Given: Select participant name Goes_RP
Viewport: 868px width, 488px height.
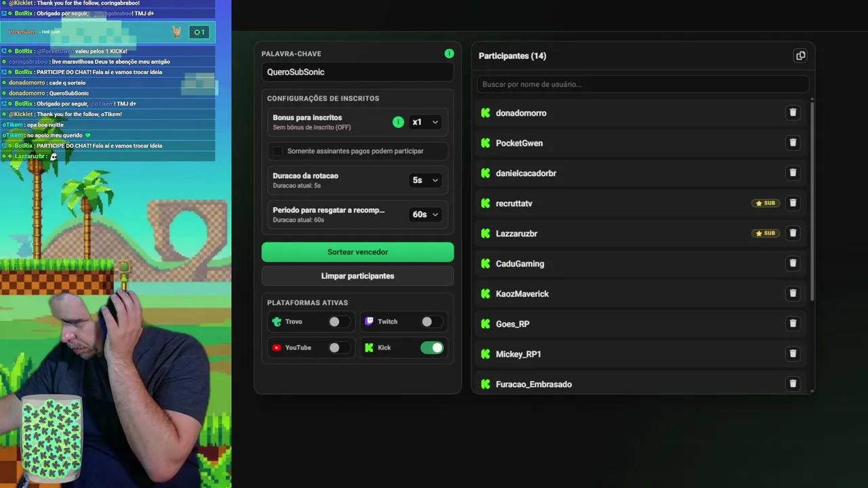Looking at the screenshot, I should click(x=513, y=324).
